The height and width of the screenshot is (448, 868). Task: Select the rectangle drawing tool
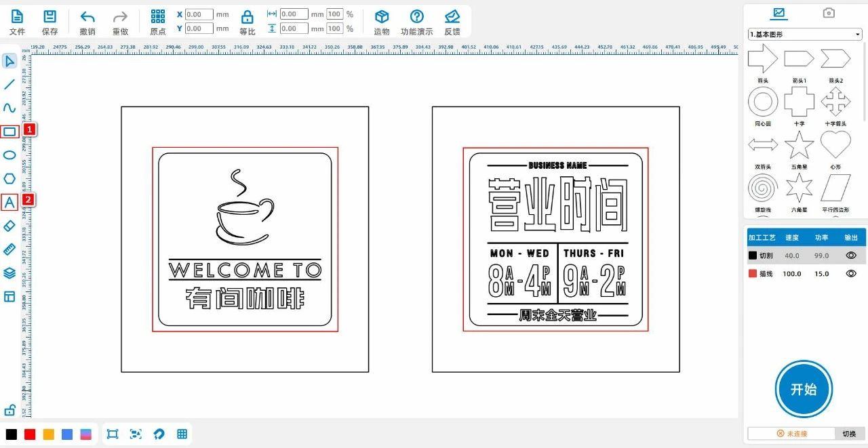point(9,131)
